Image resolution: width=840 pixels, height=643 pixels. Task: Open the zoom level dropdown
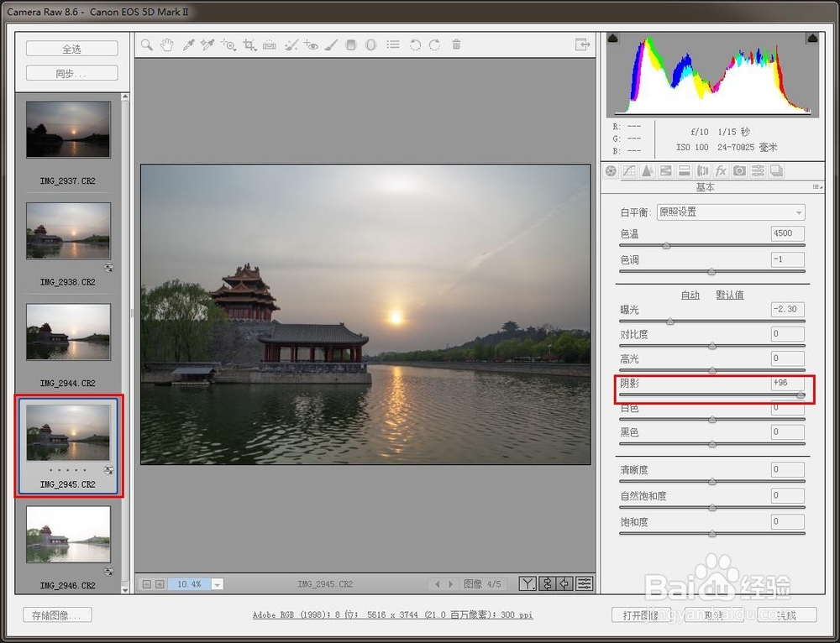[x=217, y=584]
